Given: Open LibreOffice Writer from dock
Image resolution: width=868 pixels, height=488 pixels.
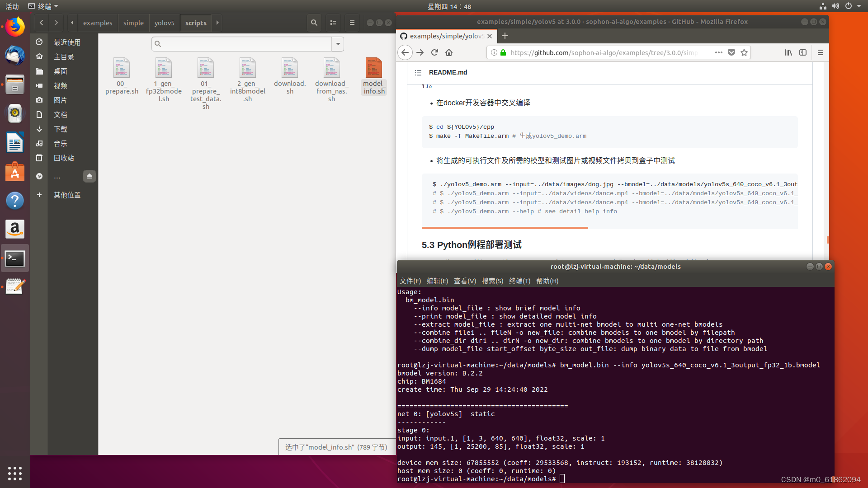Looking at the screenshot, I should coord(15,142).
